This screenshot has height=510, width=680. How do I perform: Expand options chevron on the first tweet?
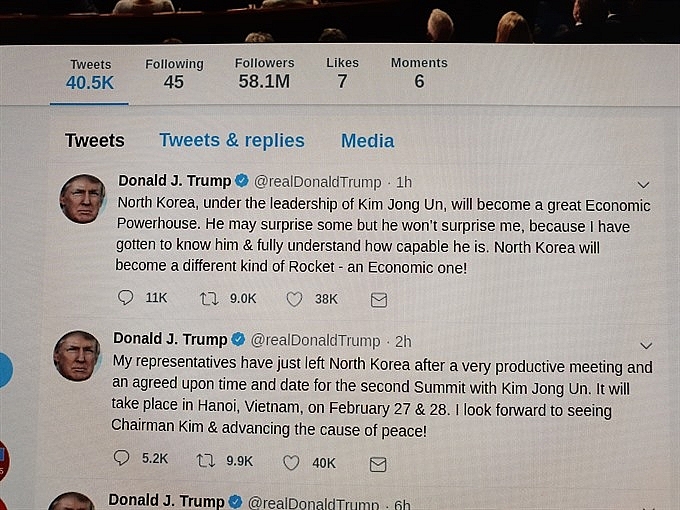click(643, 184)
